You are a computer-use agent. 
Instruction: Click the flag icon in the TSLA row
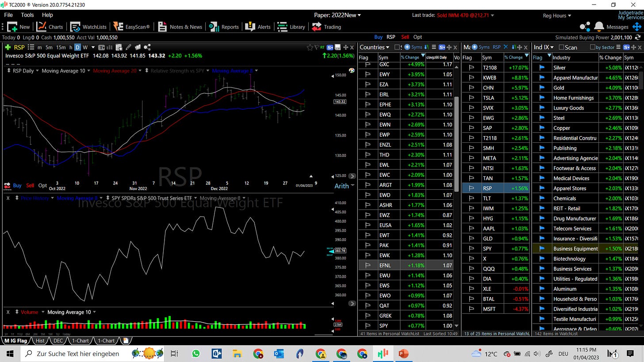point(471,98)
